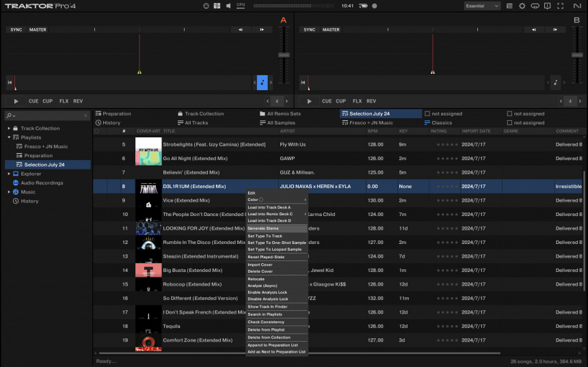
Task: Toggle CUE on Deck A
Action: click(34, 101)
